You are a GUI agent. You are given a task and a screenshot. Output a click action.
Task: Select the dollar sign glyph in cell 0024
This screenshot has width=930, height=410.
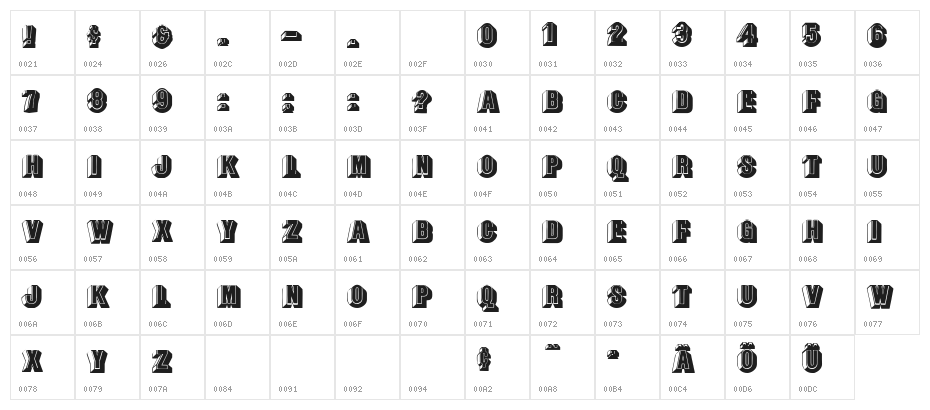(x=95, y=37)
